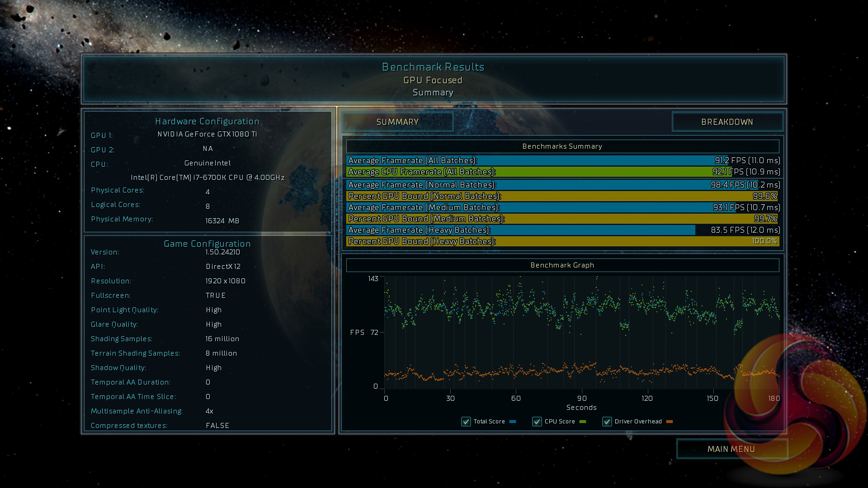Open the BREAKDOWN tab
This screenshot has height=488, width=868.
coord(727,122)
